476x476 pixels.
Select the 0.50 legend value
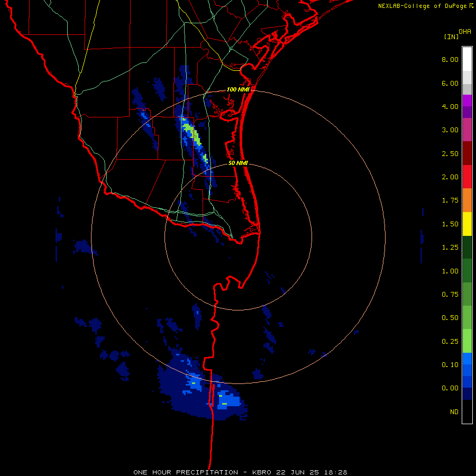450,318
